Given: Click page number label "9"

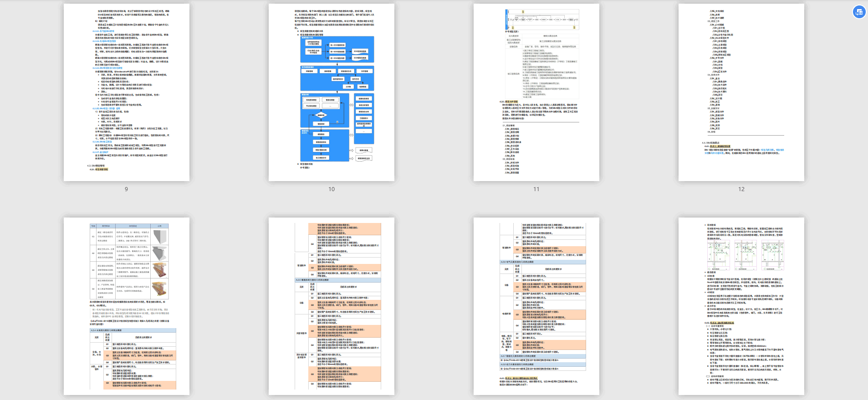Looking at the screenshot, I should 127,189.
